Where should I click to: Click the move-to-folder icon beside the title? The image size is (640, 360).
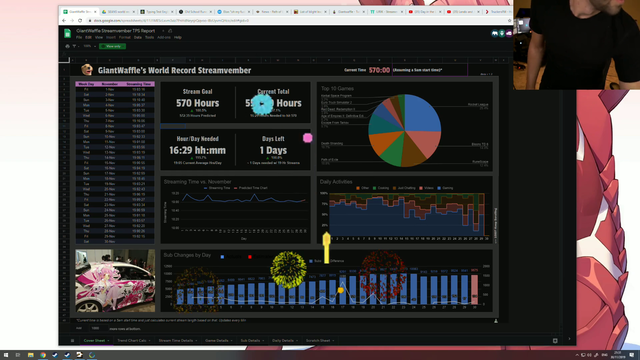coord(170,31)
